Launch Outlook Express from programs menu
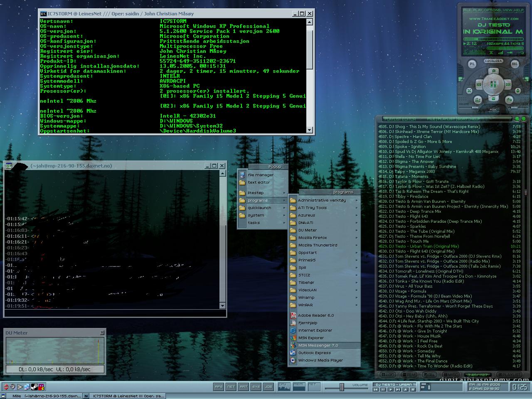This screenshot has height=399, width=532. [324, 353]
